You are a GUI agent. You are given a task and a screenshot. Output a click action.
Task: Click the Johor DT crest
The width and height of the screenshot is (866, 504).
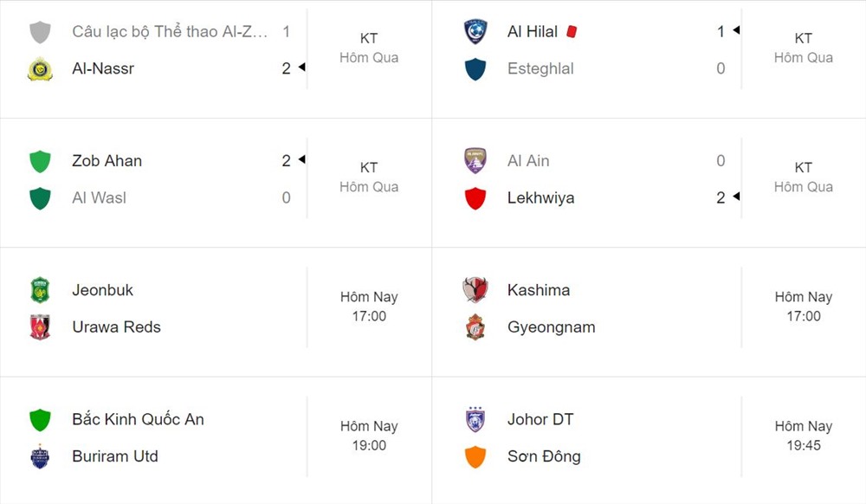coord(475,419)
